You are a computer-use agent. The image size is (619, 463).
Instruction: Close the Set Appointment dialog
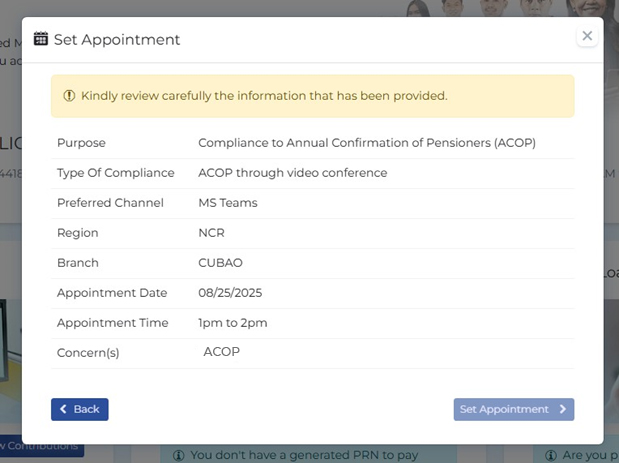[x=587, y=36]
